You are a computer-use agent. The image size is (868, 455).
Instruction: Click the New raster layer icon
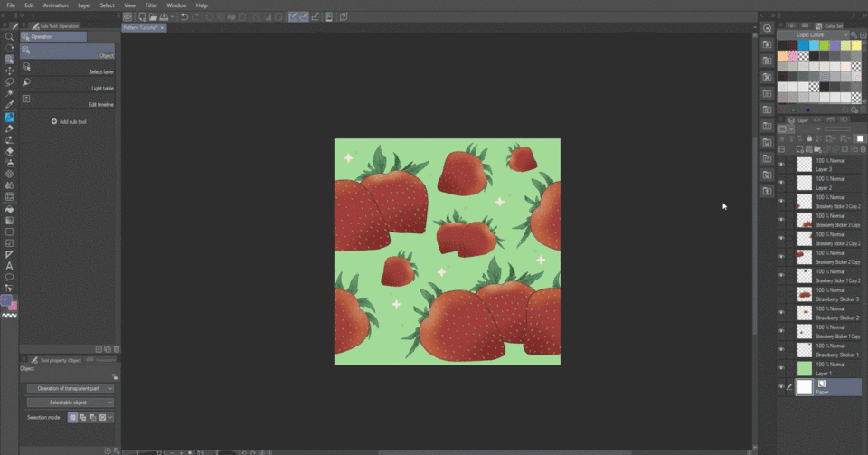[799, 149]
